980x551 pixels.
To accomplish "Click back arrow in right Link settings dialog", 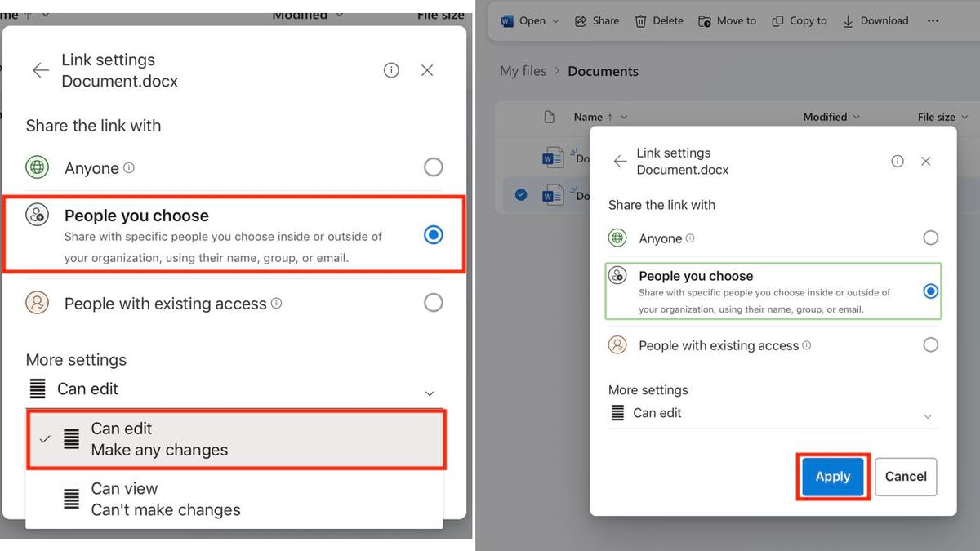I will pyautogui.click(x=620, y=161).
